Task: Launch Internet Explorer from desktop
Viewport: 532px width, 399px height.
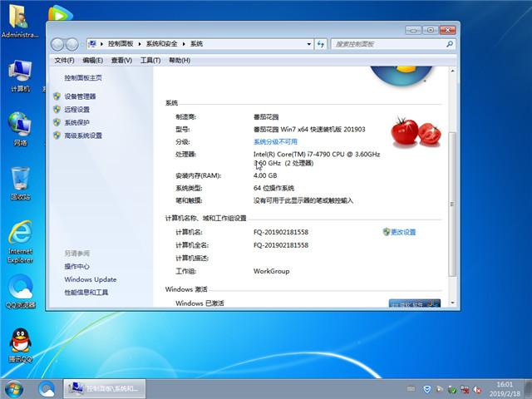Action: [20, 242]
